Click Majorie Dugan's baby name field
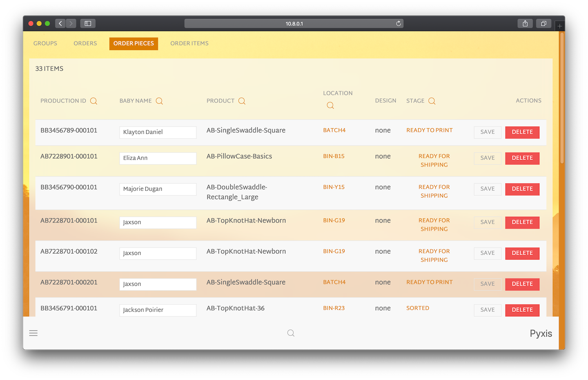588x380 pixels. (158, 189)
